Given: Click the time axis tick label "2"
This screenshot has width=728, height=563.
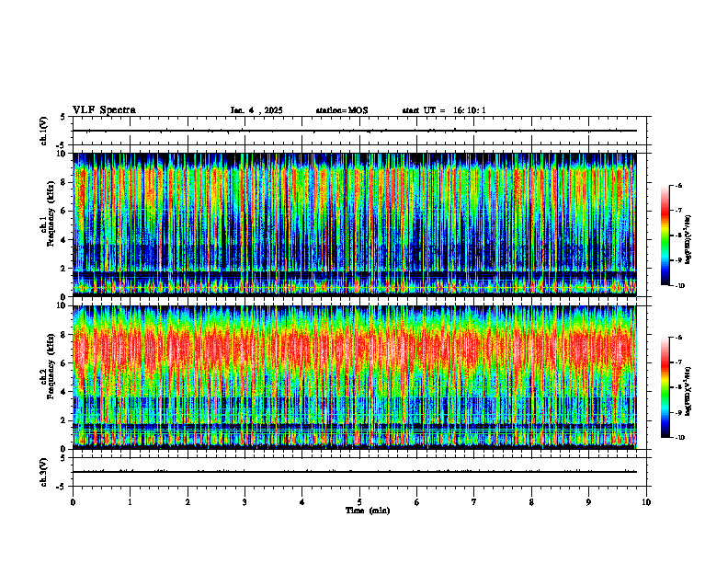Looking at the screenshot, I should (188, 502).
